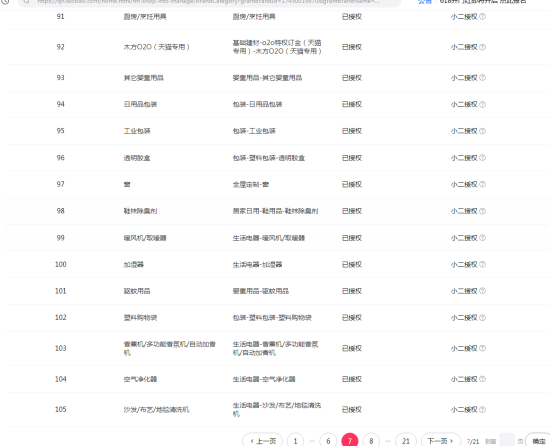Go to next page with 下一页
Screen dimensions: 550x446
click(x=441, y=441)
